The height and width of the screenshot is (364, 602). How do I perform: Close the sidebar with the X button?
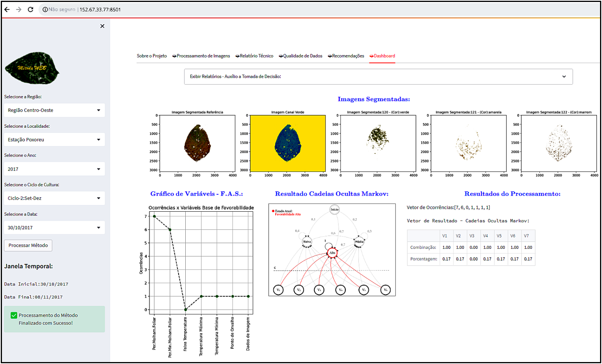click(x=102, y=26)
